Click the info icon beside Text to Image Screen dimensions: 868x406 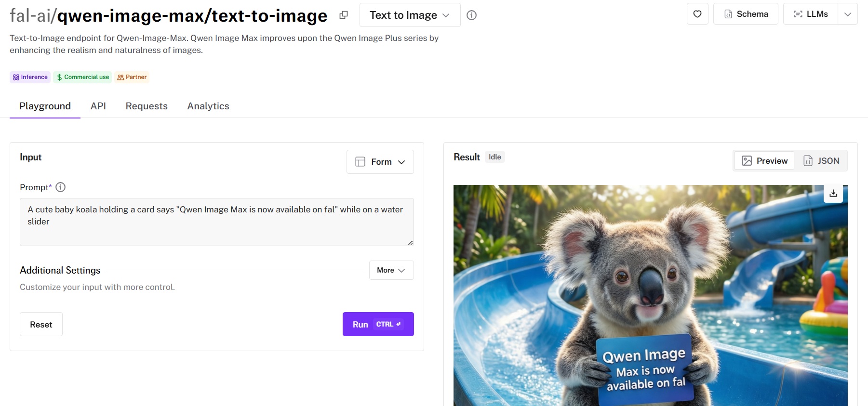[472, 15]
